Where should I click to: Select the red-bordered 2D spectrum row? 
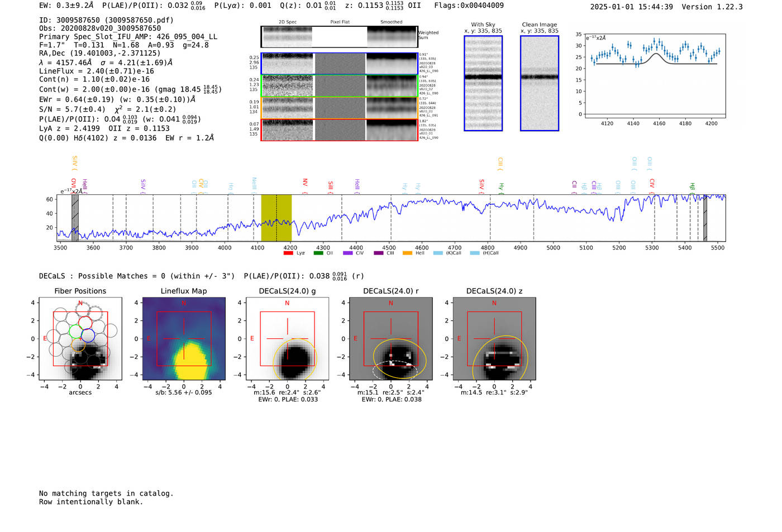click(340, 130)
